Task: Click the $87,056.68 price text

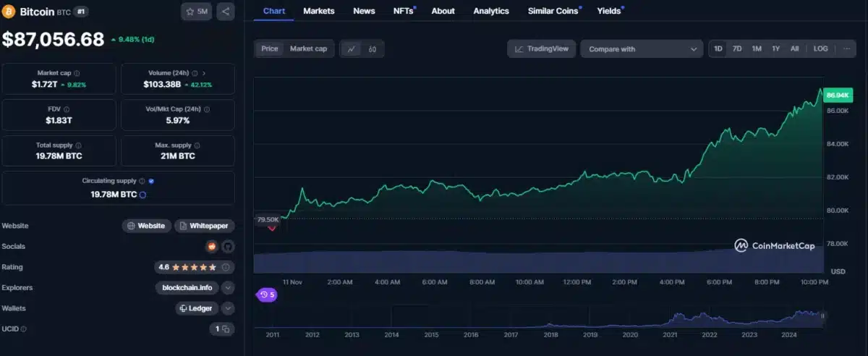Action: pyautogui.click(x=54, y=39)
